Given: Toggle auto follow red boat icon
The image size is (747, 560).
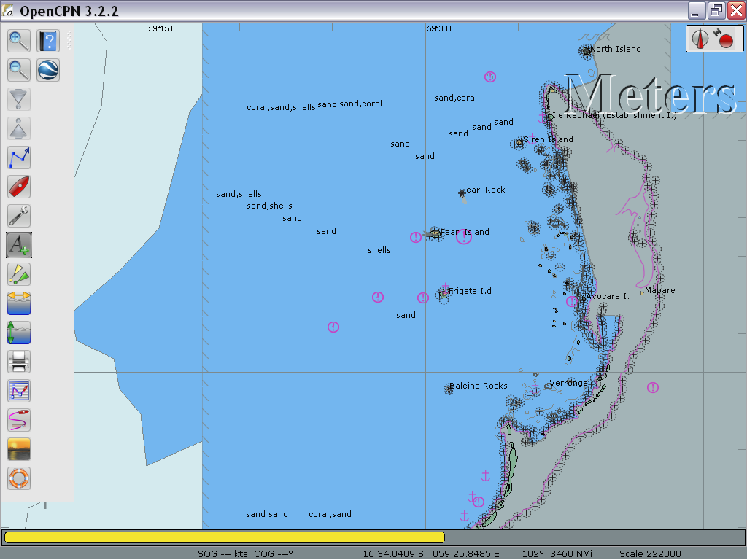Looking at the screenshot, I should [19, 187].
